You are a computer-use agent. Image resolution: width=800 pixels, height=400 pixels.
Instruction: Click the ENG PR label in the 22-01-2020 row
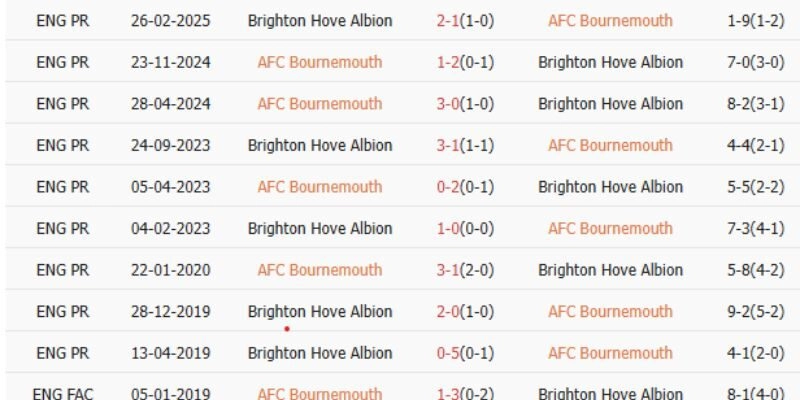pyautogui.click(x=62, y=270)
